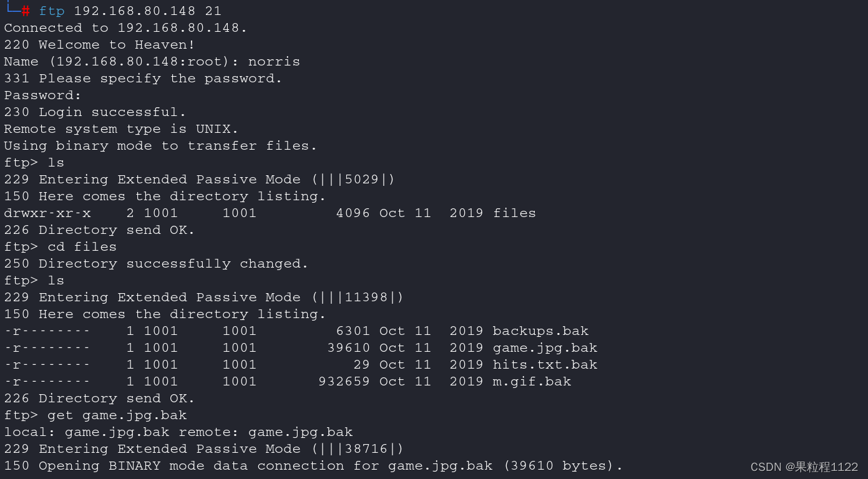Click the file size 932659
Image resolution: width=868 pixels, height=479 pixels.
click(344, 382)
